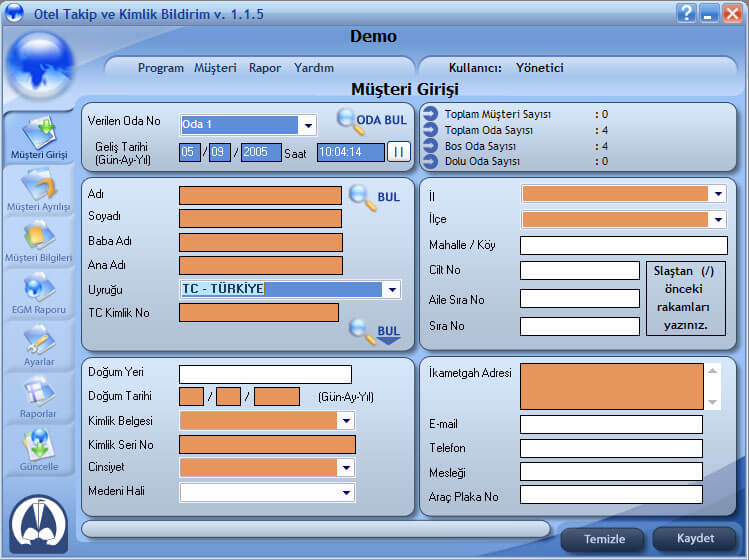
Task: Open EGM Raporu sidebar icon
Action: point(38,292)
